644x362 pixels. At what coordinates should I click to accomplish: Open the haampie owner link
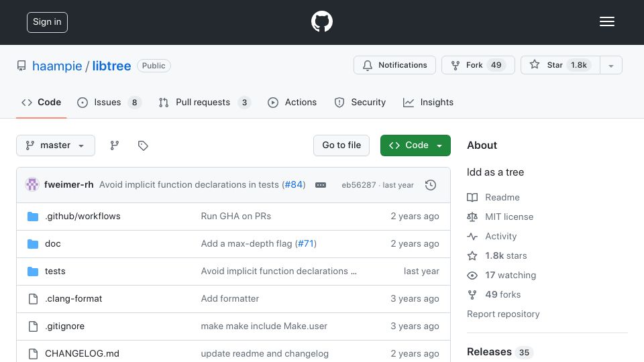click(x=57, y=66)
